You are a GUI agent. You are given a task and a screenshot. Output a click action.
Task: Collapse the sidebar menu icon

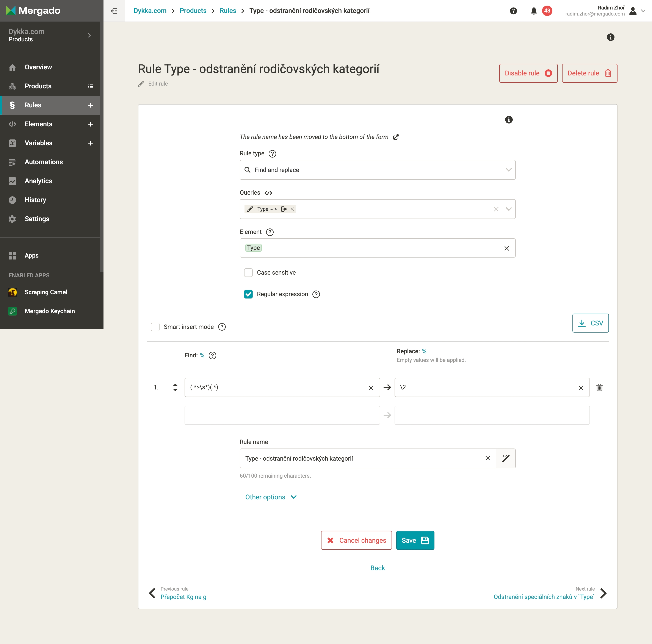114,11
